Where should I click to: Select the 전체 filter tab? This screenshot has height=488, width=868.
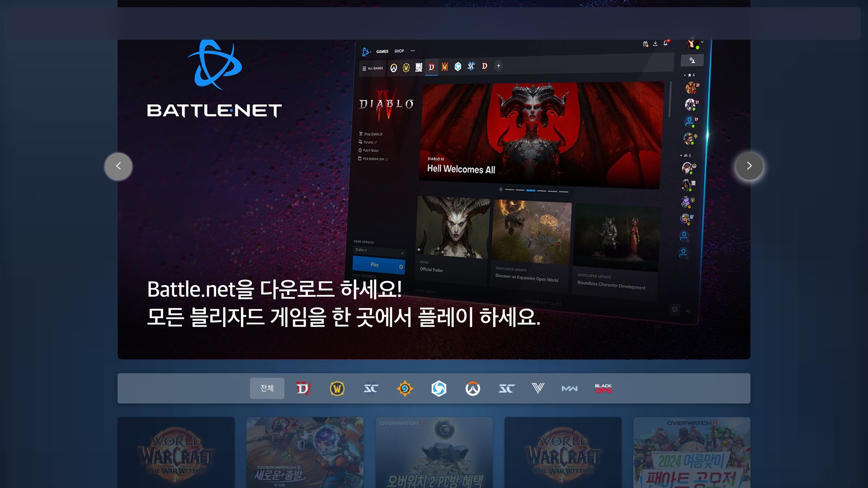point(267,388)
